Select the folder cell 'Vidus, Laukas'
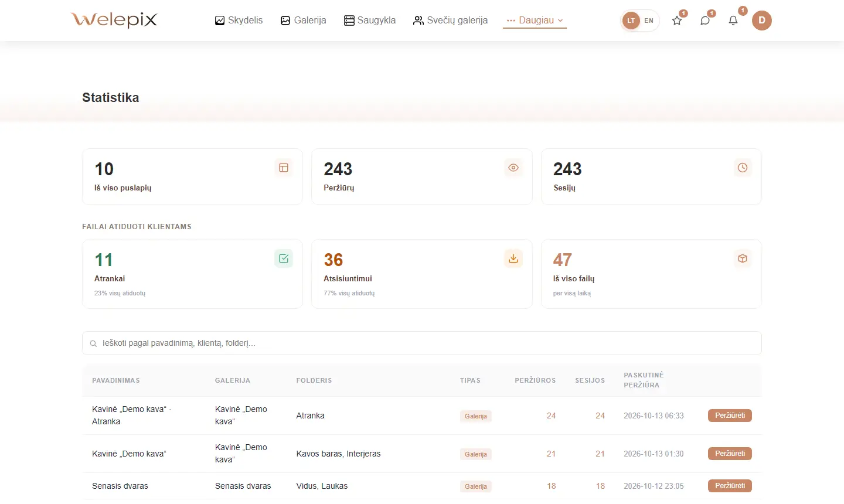844x504 pixels. [322, 486]
